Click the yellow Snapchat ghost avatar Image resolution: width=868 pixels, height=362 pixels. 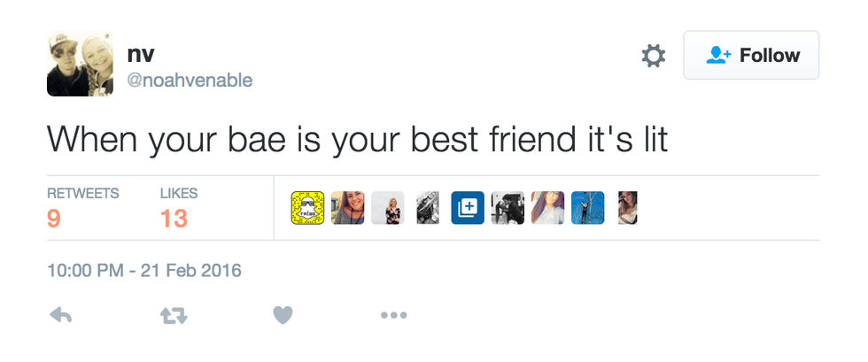coord(307,208)
